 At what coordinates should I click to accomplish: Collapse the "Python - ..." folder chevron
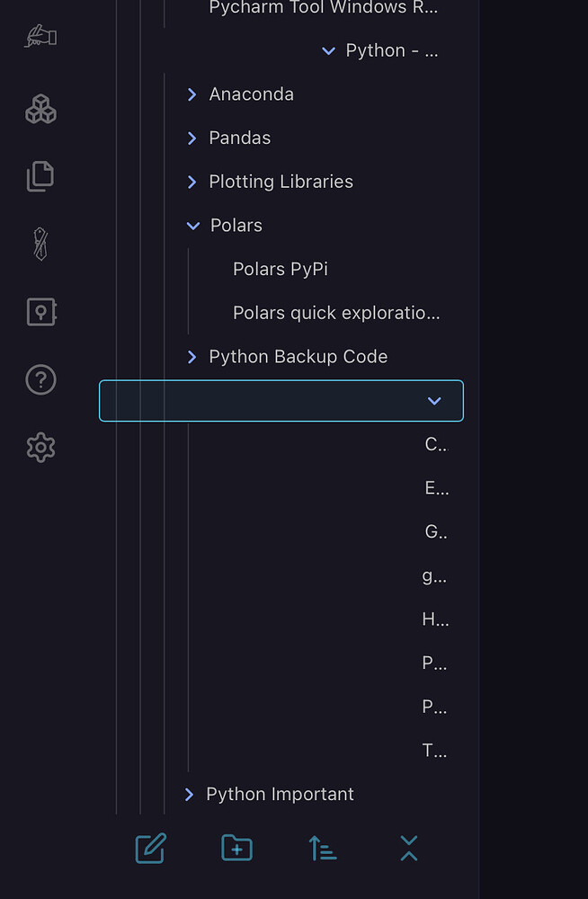click(328, 51)
